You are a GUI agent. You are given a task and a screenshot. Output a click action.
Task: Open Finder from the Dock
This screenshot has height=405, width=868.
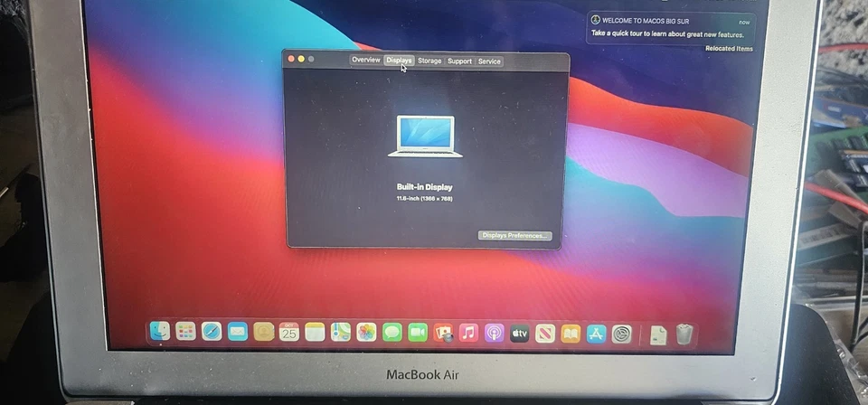(160, 331)
